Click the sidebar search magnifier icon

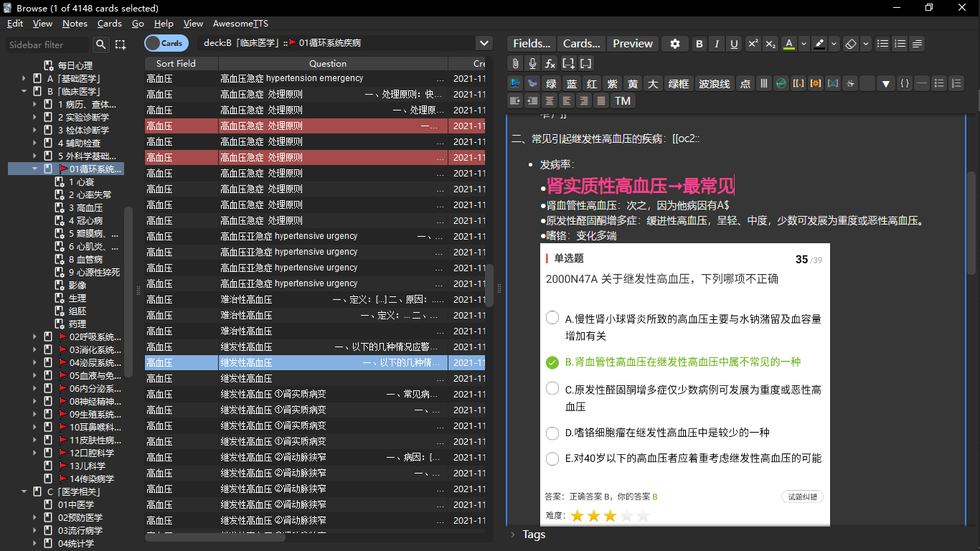[101, 44]
